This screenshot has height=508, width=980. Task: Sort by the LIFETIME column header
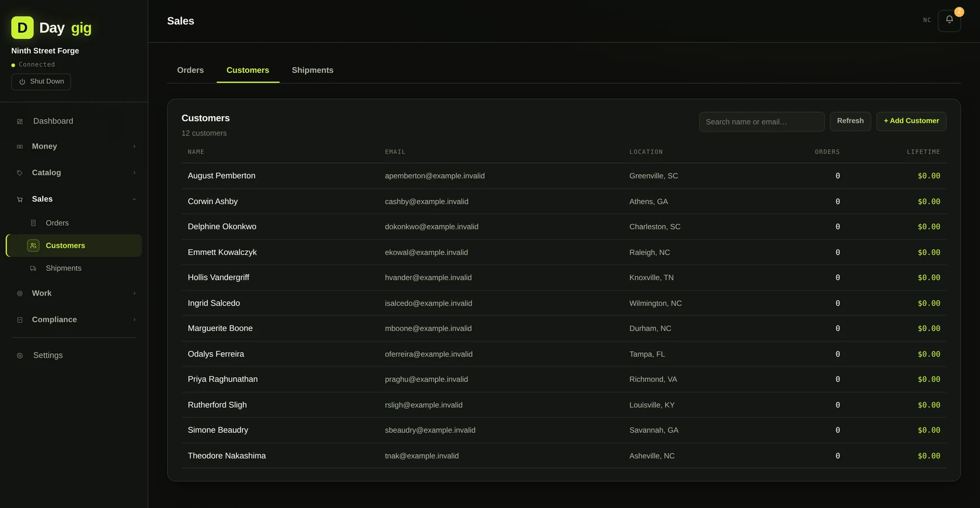pos(923,152)
